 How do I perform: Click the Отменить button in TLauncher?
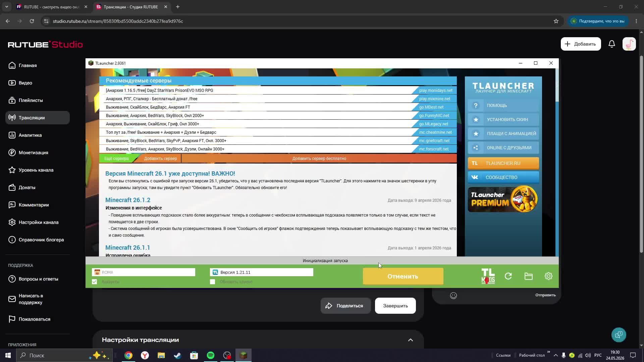[x=403, y=276]
